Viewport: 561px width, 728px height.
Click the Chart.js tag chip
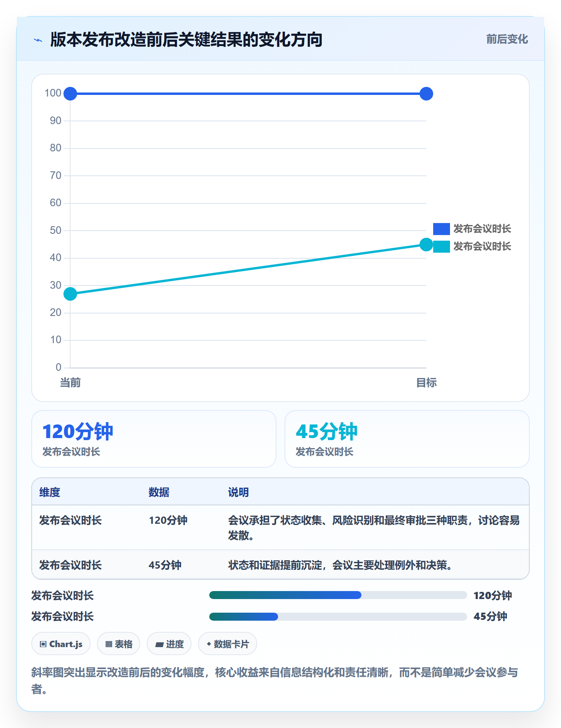click(x=61, y=644)
